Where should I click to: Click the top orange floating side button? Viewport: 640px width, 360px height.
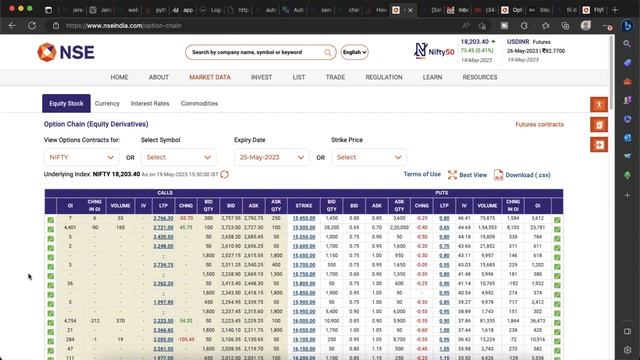599,104
